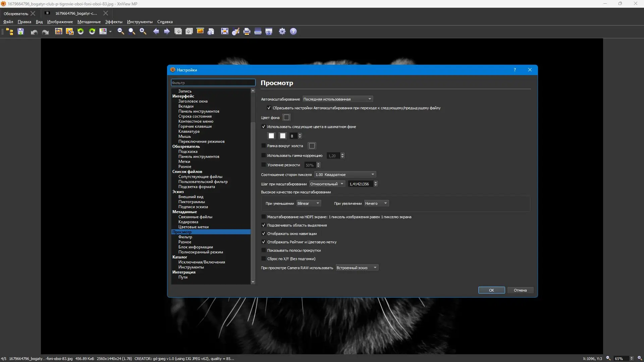
Task: Go to next file with right arrow
Action: (167, 32)
